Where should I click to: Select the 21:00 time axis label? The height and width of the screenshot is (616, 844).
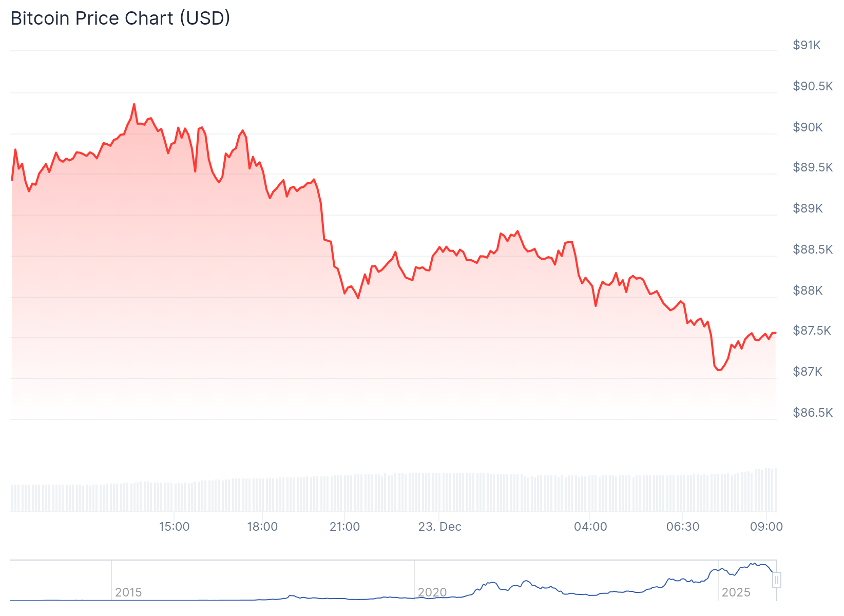pos(344,527)
